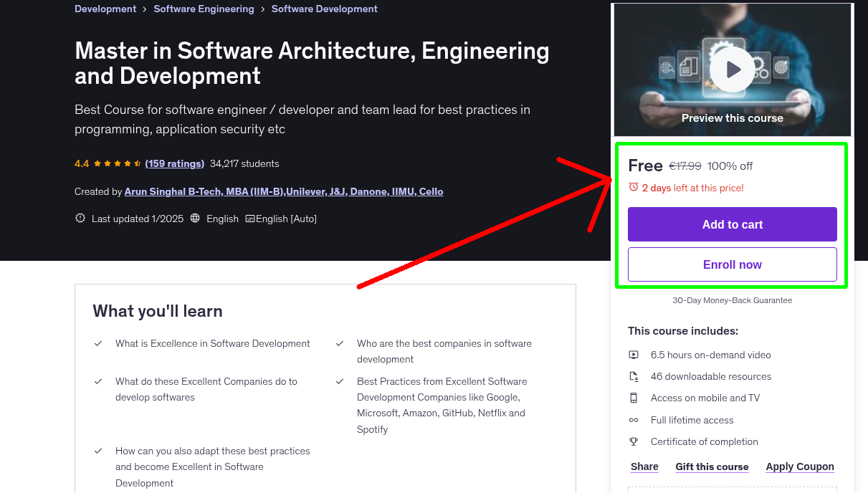This screenshot has width=868, height=493.
Task: Click the alarm clock icon next to deadline
Action: coord(633,187)
